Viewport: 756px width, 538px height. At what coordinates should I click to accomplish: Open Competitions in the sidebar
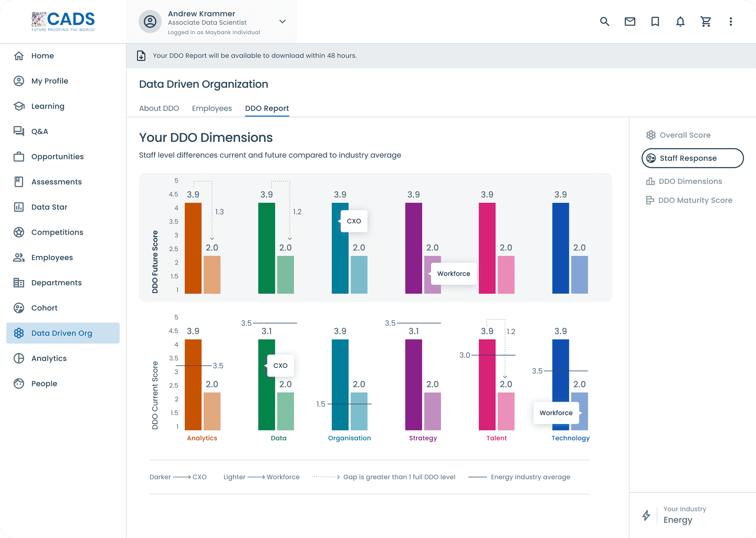click(x=57, y=232)
